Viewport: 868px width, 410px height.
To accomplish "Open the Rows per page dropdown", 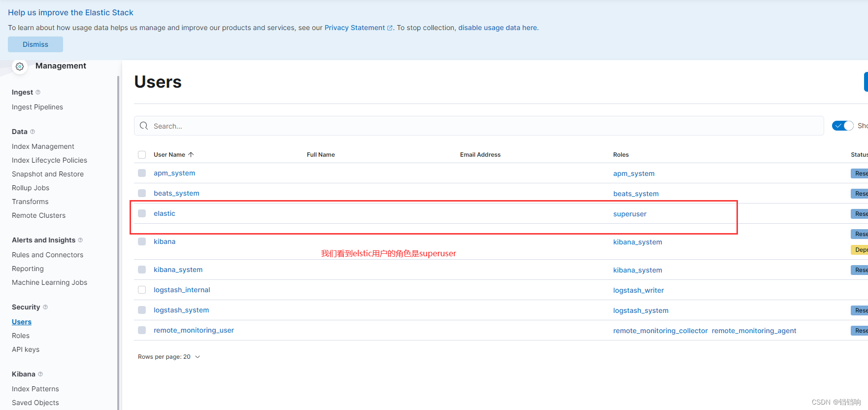I will pyautogui.click(x=169, y=357).
